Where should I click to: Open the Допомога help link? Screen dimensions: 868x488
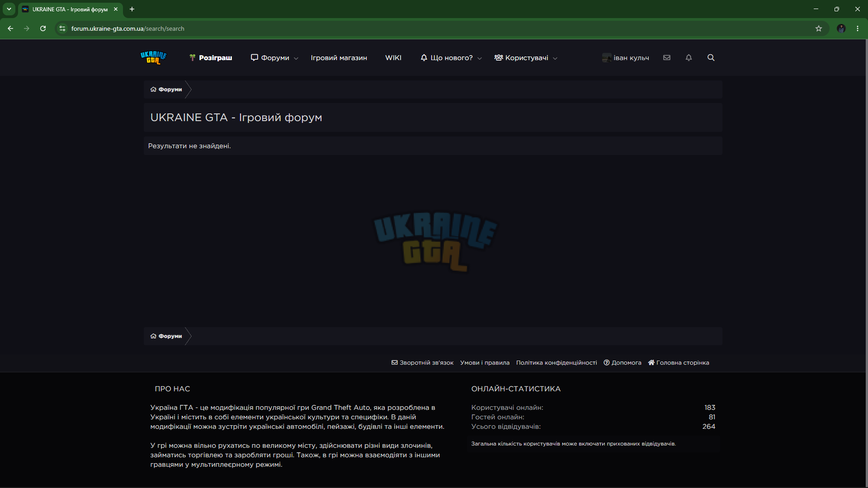(x=623, y=363)
